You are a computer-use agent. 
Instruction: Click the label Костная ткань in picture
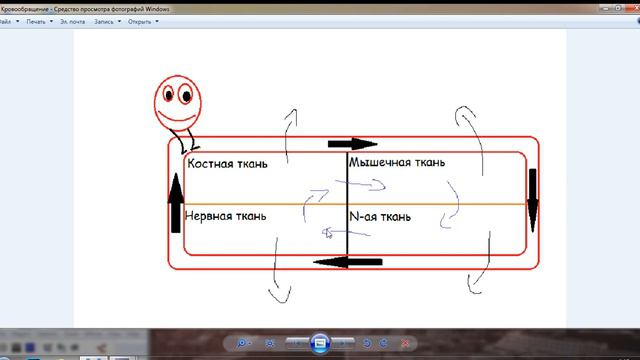227,164
